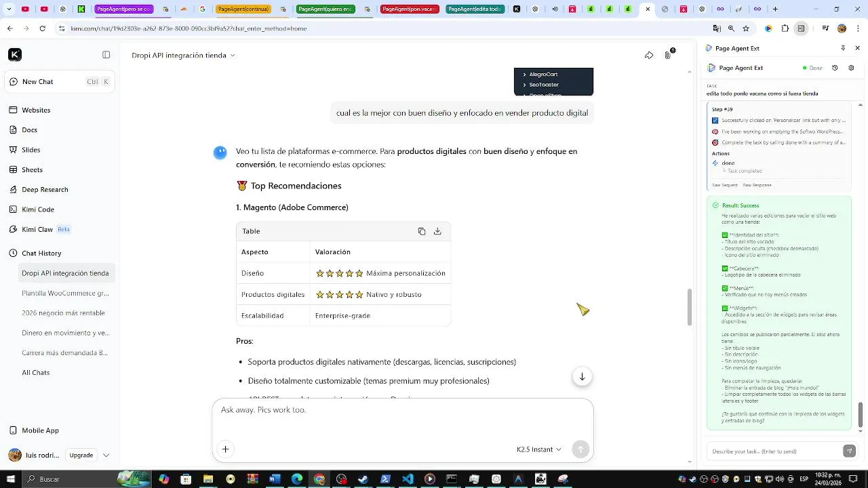Send the chat message with the arrow button
868x488 pixels.
[580, 449]
